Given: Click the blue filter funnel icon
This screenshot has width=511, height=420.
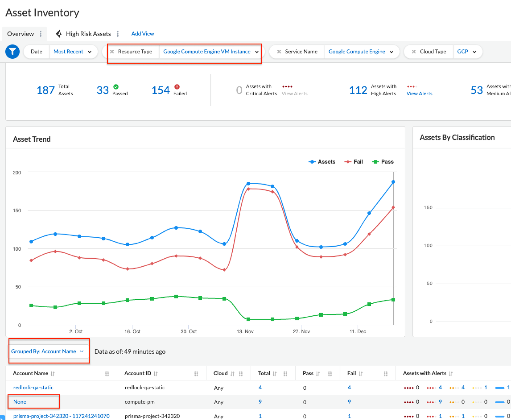Looking at the screenshot, I should pos(12,51).
